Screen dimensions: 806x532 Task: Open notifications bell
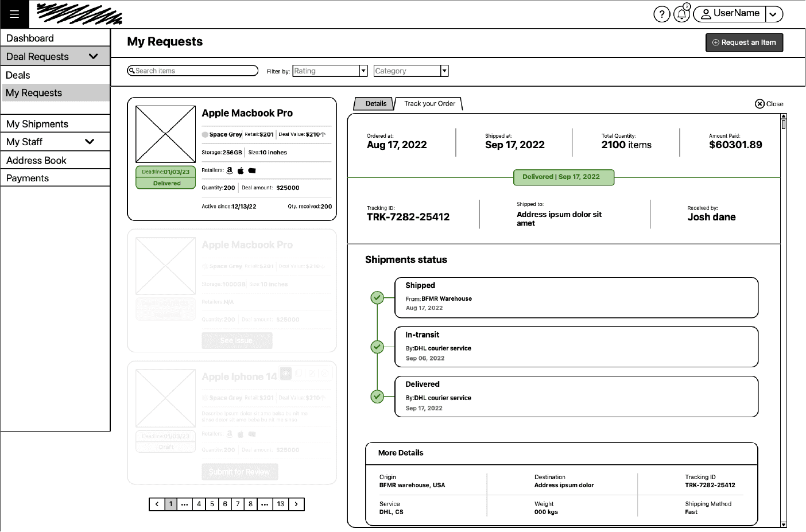pos(681,14)
